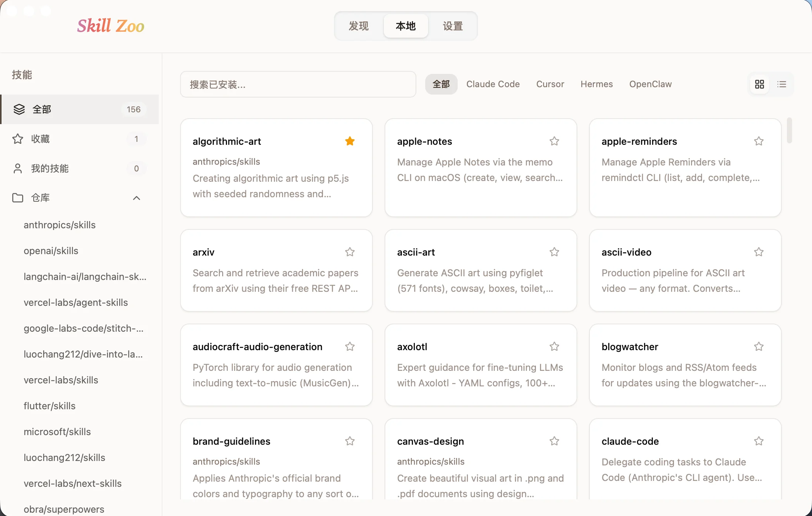Open 我的技能 in the sidebar
This screenshot has width=812, height=516.
[x=80, y=168]
